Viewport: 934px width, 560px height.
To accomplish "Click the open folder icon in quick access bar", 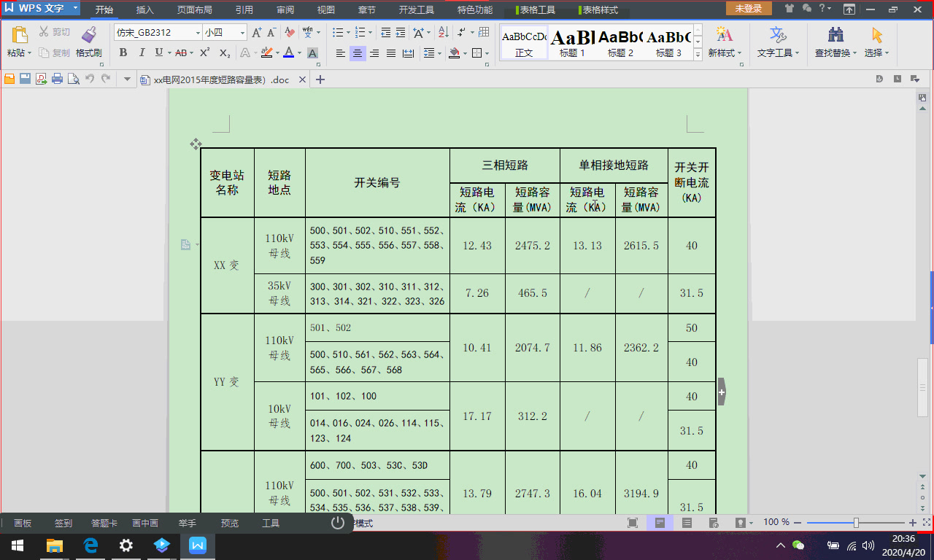I will [9, 79].
